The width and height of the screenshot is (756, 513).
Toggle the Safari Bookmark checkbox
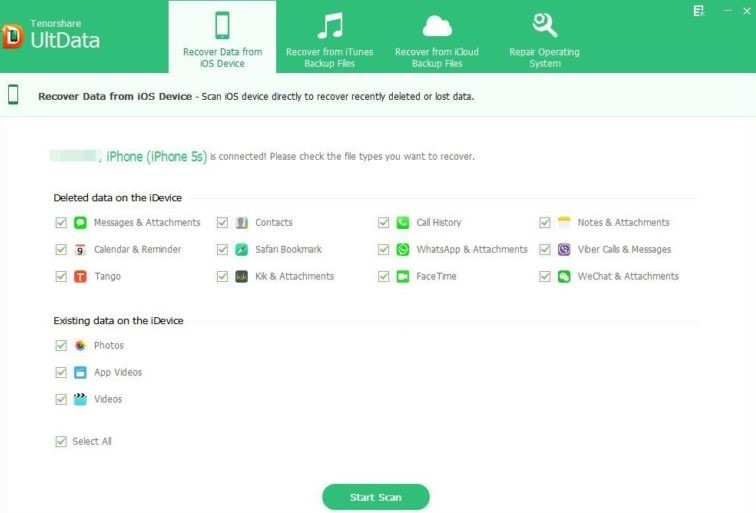[222, 250]
